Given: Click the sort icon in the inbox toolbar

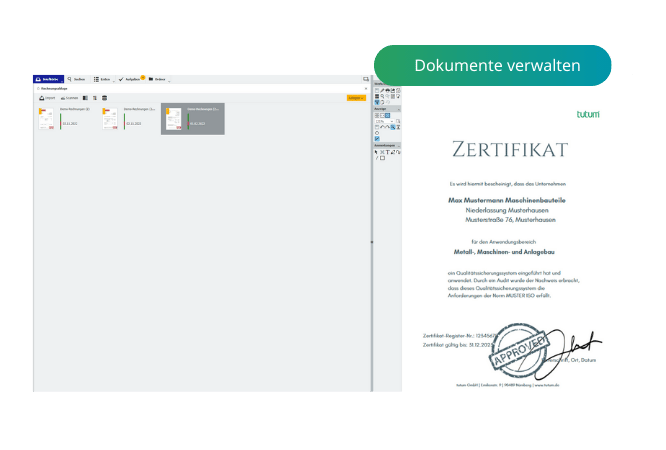Looking at the screenshot, I should click(95, 98).
